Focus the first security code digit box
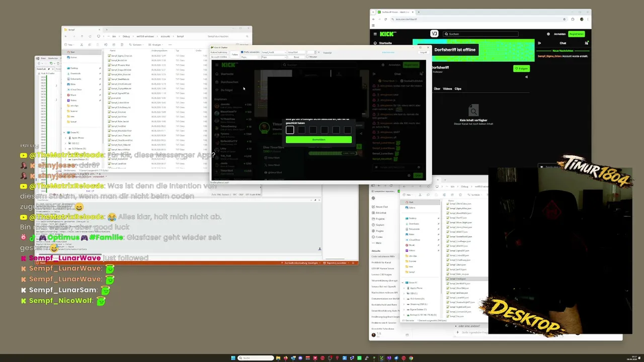644x362 pixels. click(290, 130)
